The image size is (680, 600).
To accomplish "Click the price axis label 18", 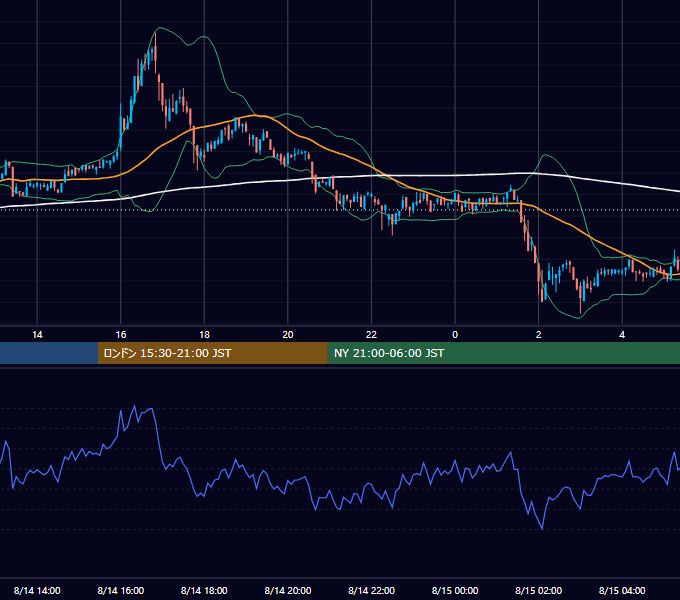I will tap(204, 335).
